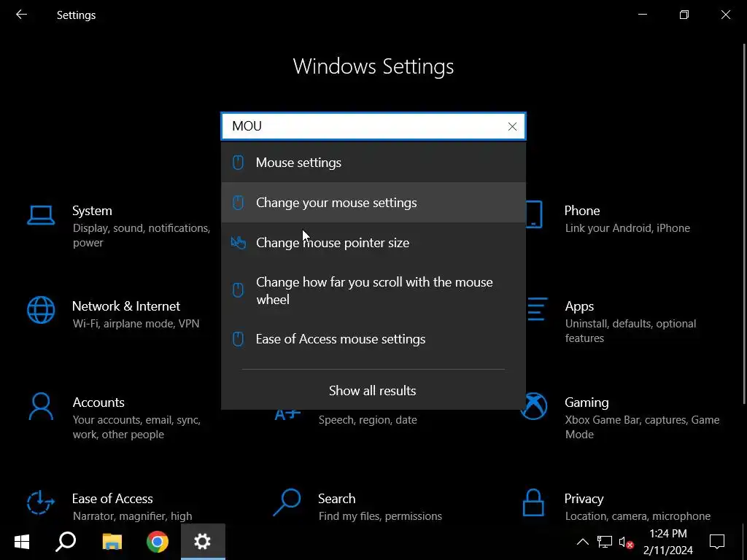Click the network tray icon
Screen dimensions: 747x560
605,542
